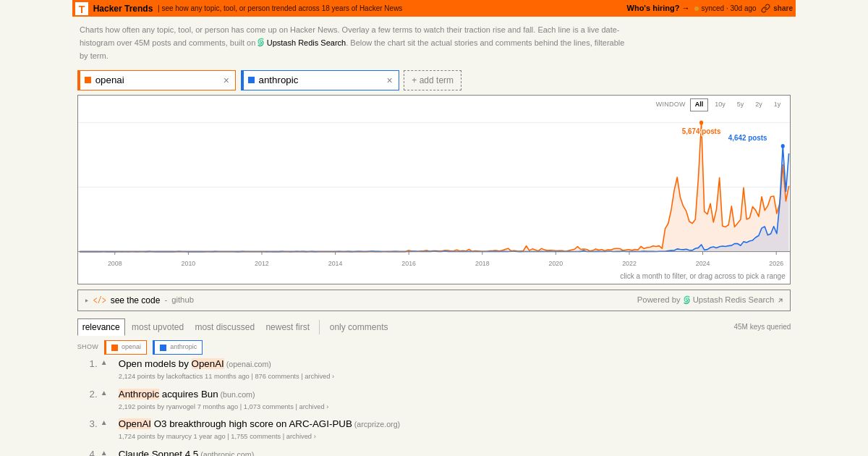Screen dimensions: 868x456
Task: Click the 2024 label on chart axis
Action: coord(702,263)
